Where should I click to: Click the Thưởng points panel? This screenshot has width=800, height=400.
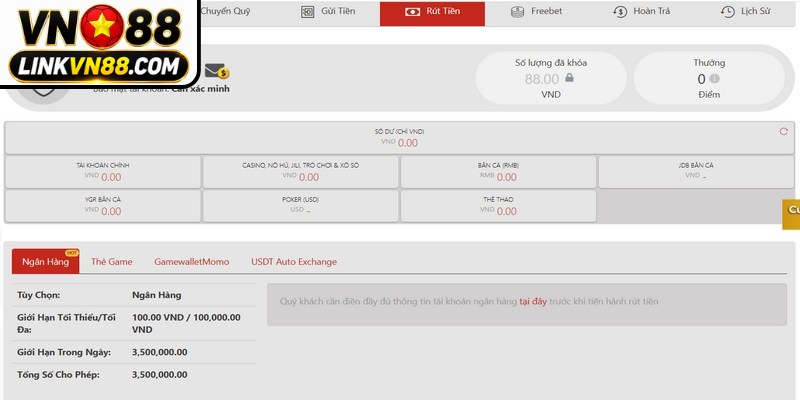(x=709, y=78)
